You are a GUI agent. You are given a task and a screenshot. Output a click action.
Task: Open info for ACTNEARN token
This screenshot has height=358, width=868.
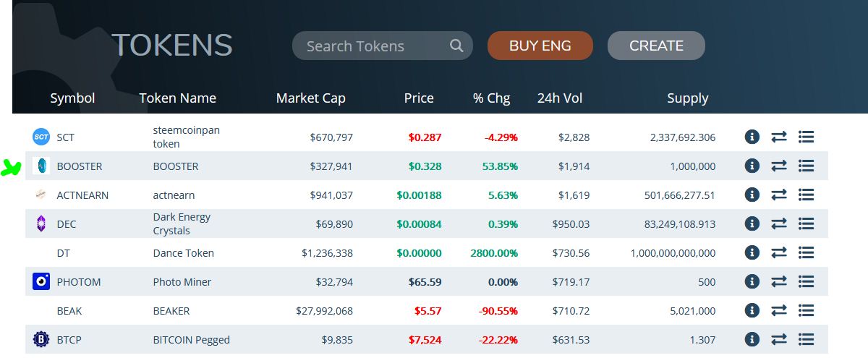point(752,195)
